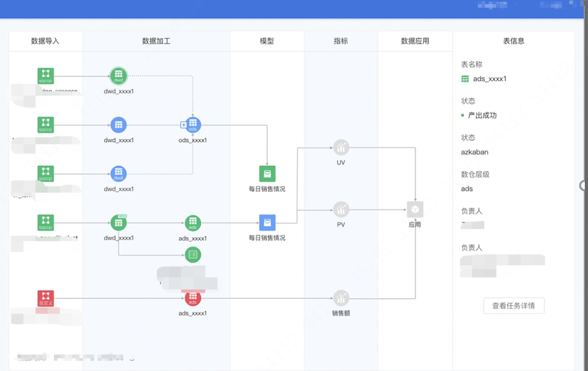Select green dwd table node with RDS badge
Viewport: 588px width, 371px height.
(x=118, y=223)
